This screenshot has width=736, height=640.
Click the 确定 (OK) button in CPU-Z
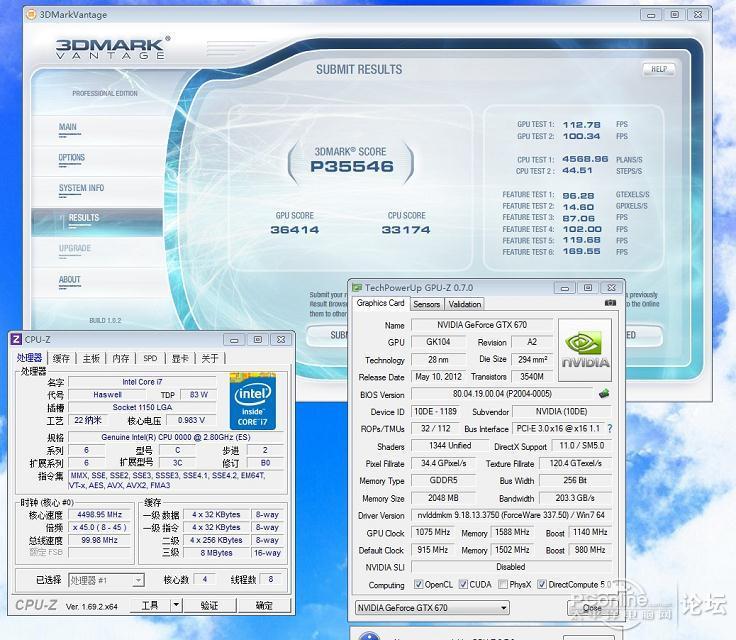[x=264, y=605]
